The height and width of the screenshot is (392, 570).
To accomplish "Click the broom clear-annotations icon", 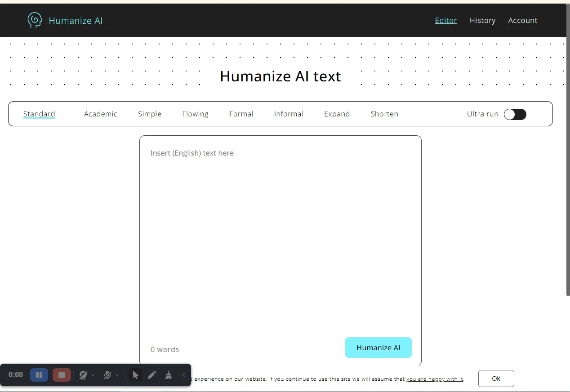I will [168, 375].
